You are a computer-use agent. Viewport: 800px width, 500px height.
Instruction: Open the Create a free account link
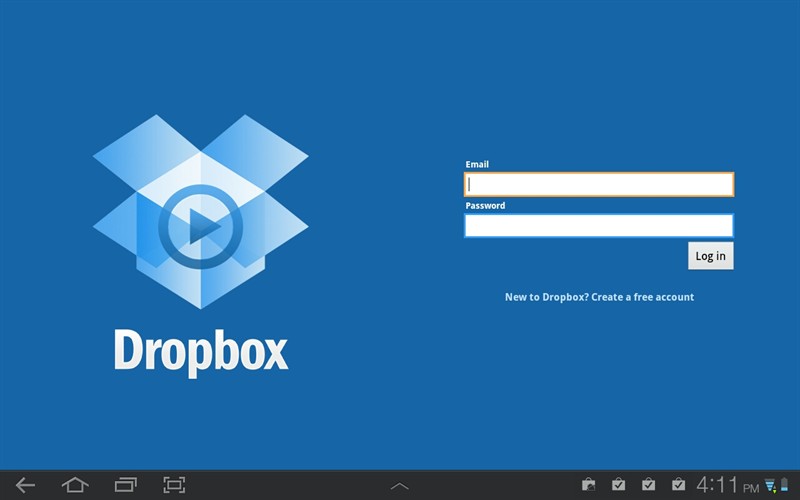[599, 297]
